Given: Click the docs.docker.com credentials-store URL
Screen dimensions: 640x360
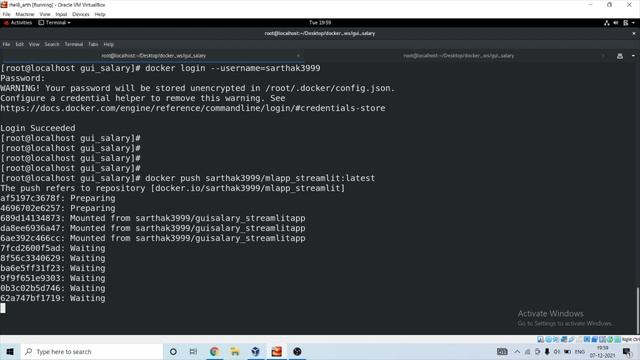Looking at the screenshot, I should point(193,108).
